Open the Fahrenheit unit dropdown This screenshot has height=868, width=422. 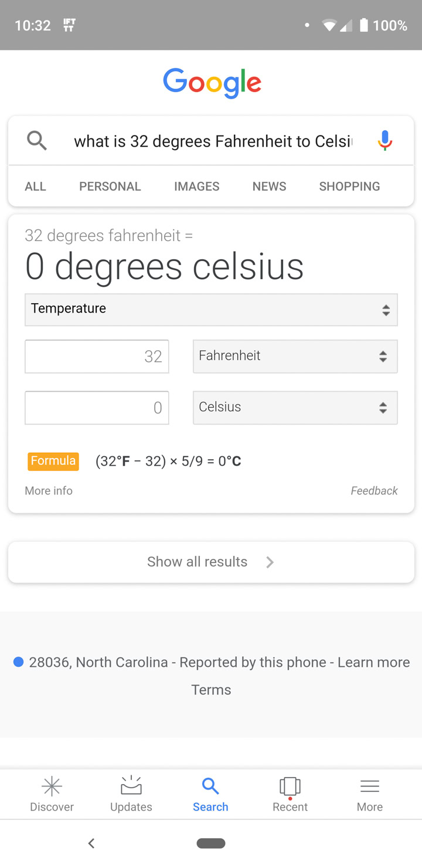coord(295,356)
